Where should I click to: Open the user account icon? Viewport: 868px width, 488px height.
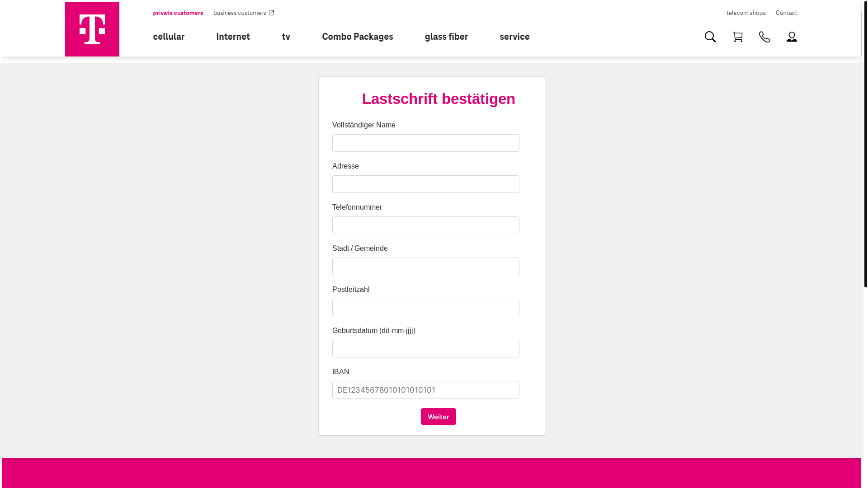pyautogui.click(x=792, y=37)
